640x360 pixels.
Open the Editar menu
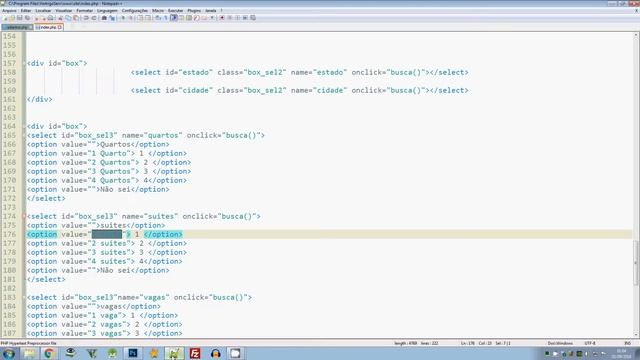(26, 11)
